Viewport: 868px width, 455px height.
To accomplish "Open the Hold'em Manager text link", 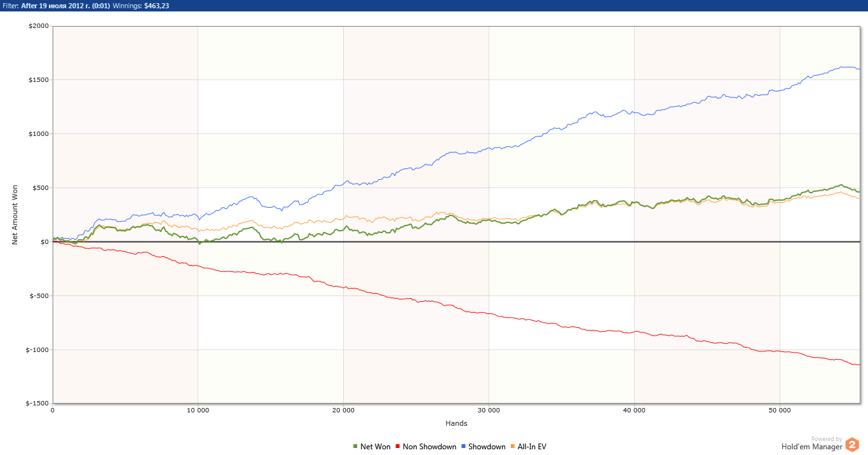I will (811, 447).
